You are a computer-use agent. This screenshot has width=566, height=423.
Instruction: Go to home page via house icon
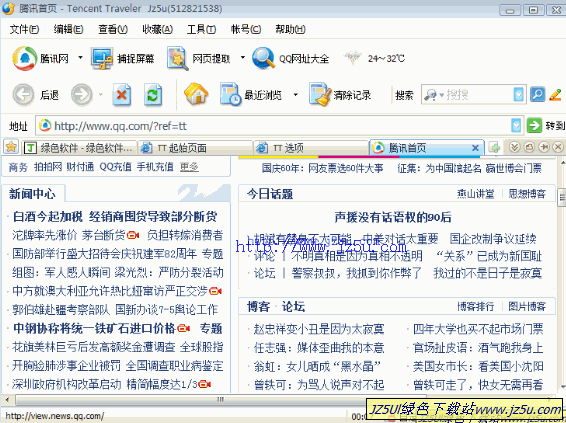[196, 94]
